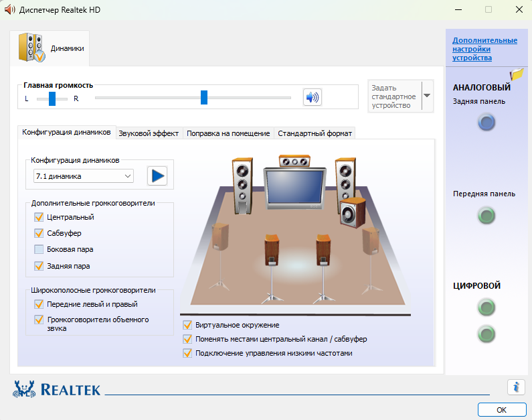This screenshot has width=532, height=420.
Task: Switch to Конфигурация динамиков tab
Action: 66,132
